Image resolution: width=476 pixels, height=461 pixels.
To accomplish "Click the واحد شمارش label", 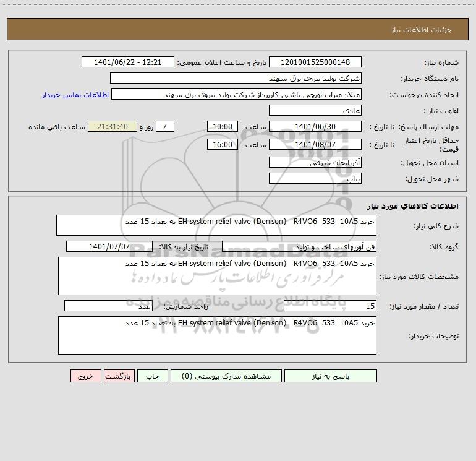I will [x=186, y=306].
